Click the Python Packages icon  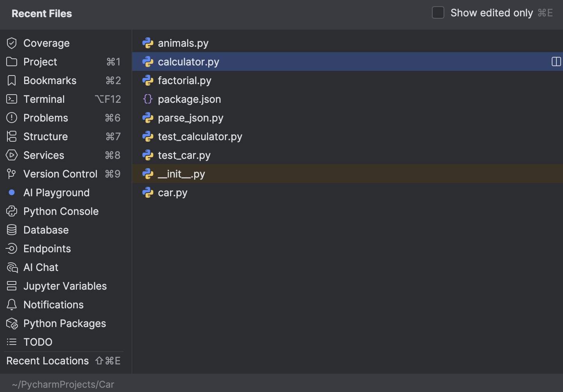(11, 323)
